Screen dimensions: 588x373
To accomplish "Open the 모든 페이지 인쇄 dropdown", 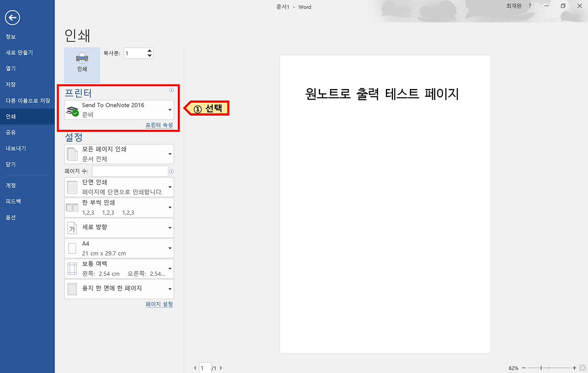I will tap(169, 154).
